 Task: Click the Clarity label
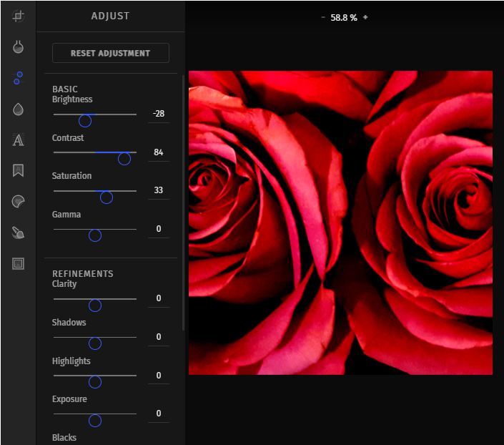point(64,284)
